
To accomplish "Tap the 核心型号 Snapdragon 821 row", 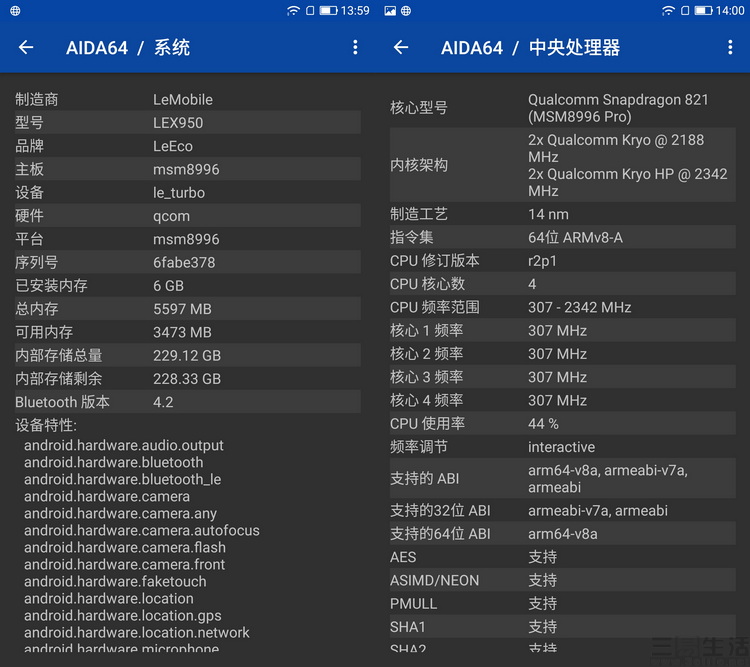I will (561, 108).
